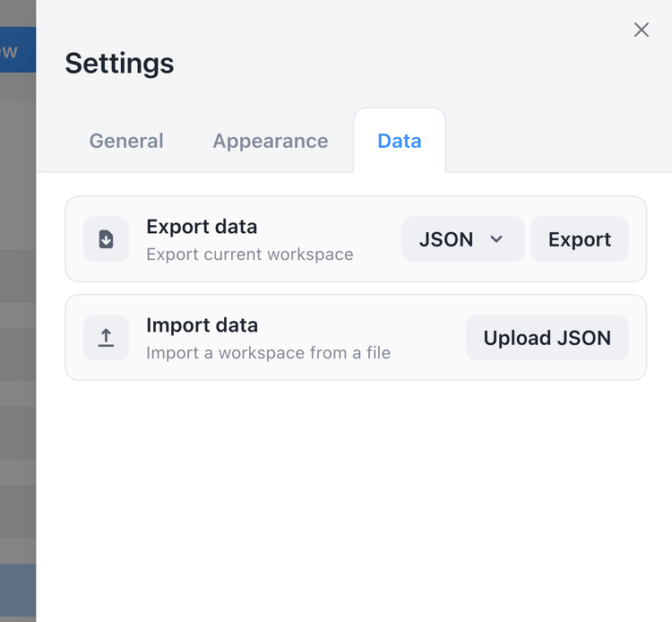The width and height of the screenshot is (672, 622).
Task: Dismiss settings by clicking the dimmed overlay
Action: point(18,269)
